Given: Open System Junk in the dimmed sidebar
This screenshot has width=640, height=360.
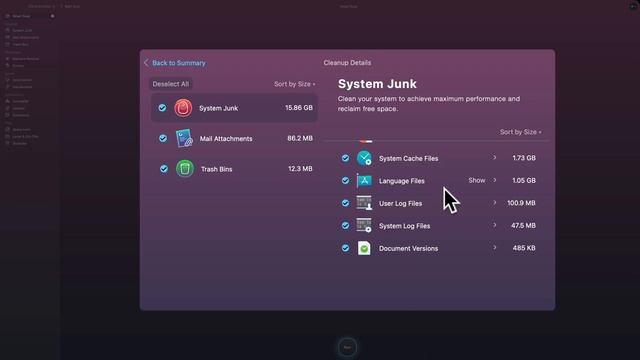Looking at the screenshot, I should [x=22, y=30].
